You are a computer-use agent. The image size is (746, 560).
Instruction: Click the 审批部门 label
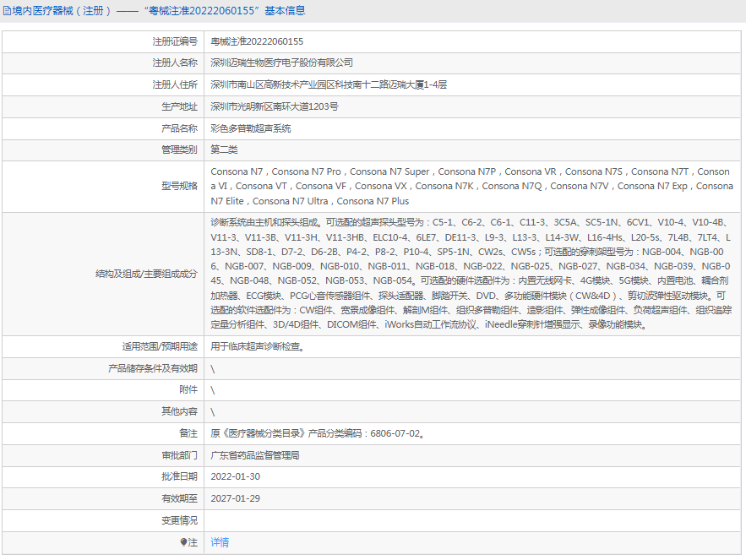(179, 455)
